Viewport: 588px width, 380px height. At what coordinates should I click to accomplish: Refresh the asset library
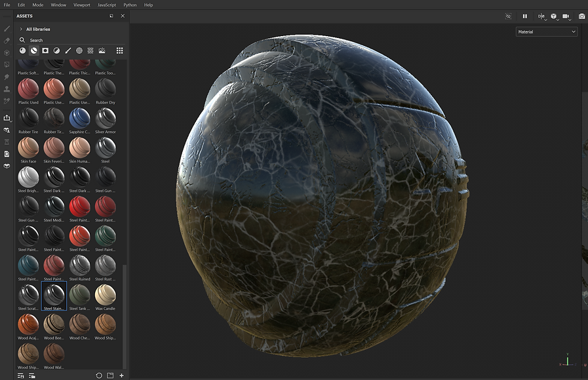coord(99,375)
